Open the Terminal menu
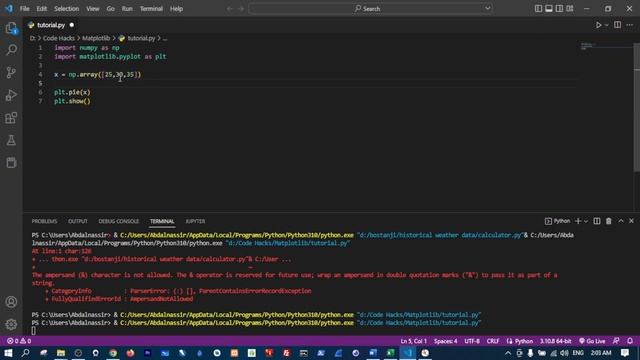 click(x=151, y=9)
